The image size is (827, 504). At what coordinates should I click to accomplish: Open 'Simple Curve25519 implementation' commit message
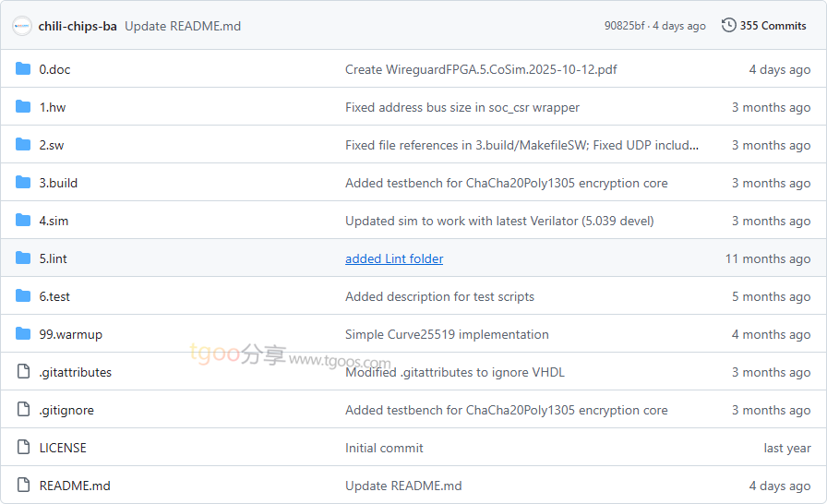click(x=447, y=334)
